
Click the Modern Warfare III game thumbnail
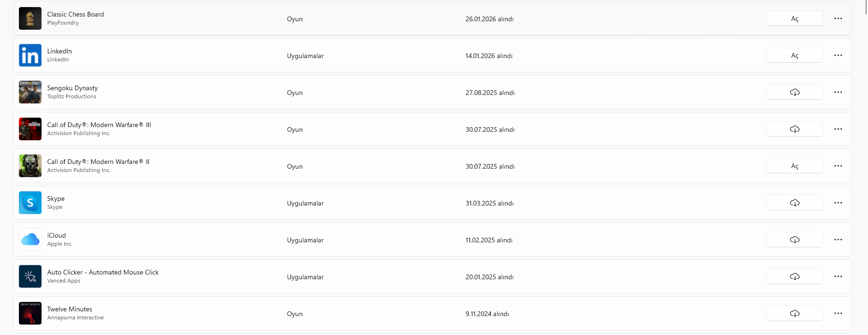click(30, 129)
